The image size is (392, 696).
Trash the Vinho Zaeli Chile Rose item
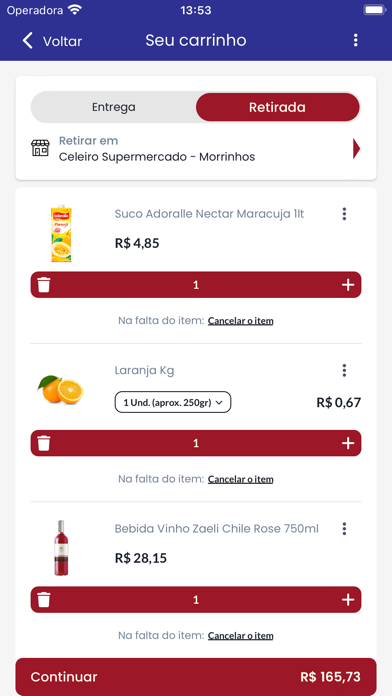(44, 600)
